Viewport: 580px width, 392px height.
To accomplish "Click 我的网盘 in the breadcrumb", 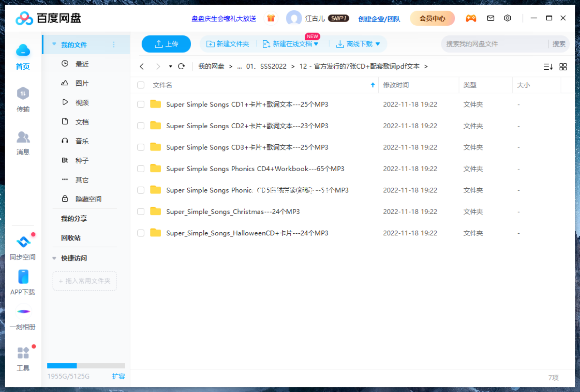I will coord(211,66).
